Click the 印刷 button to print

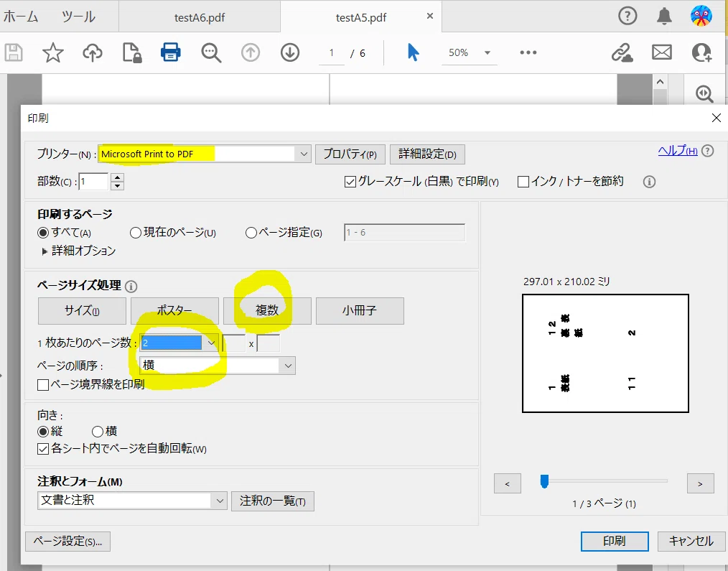(615, 541)
